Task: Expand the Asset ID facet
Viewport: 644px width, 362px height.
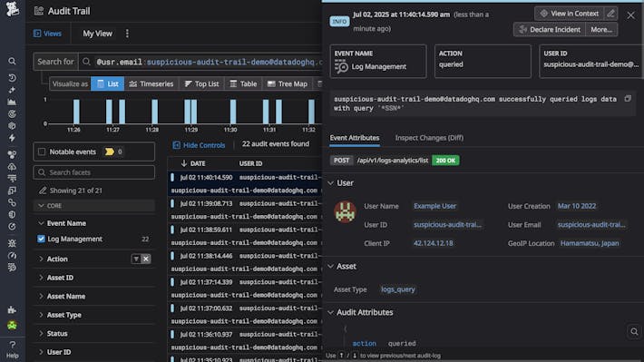Action: (41, 278)
